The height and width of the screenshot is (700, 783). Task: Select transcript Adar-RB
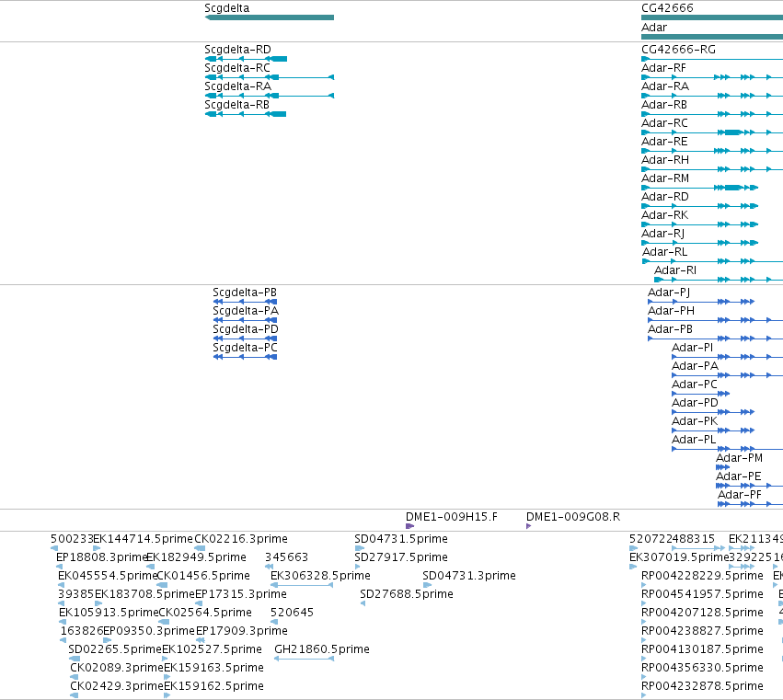pyautogui.click(x=664, y=105)
